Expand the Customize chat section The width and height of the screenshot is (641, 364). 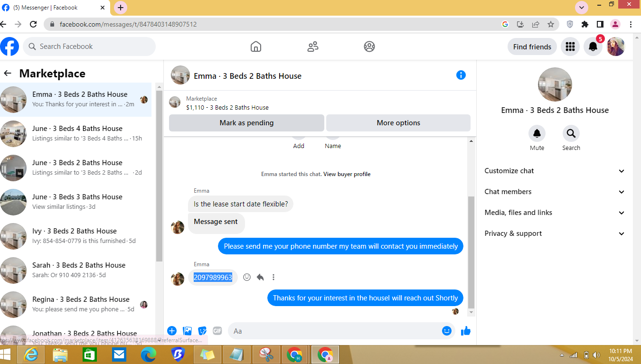tap(555, 171)
